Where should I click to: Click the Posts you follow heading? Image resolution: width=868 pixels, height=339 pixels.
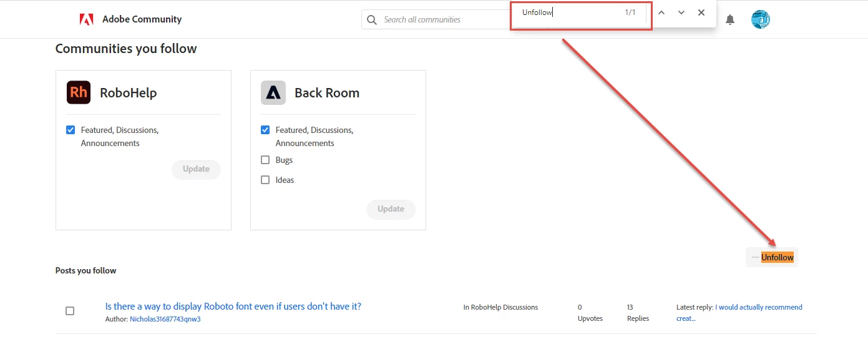[85, 270]
